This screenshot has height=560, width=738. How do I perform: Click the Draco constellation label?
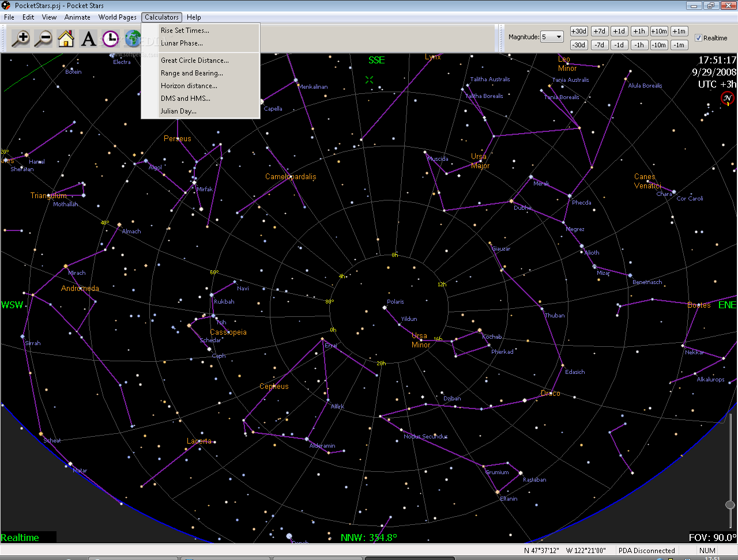click(x=551, y=393)
